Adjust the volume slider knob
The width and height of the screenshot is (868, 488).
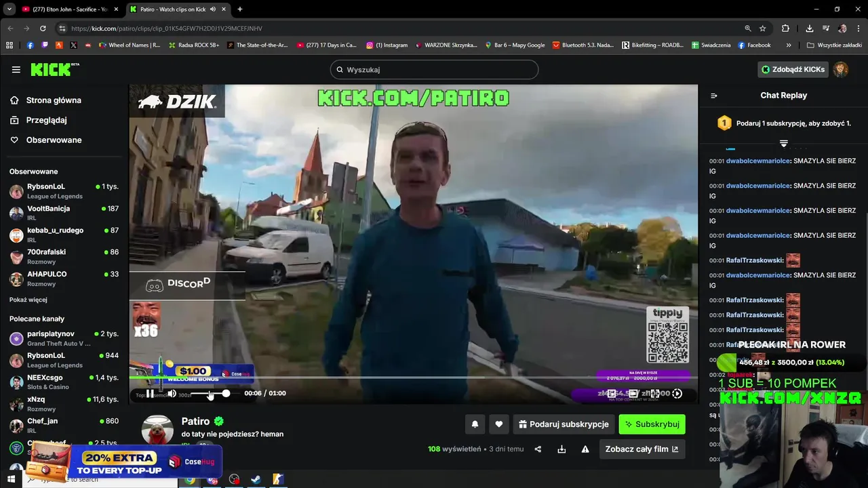click(226, 393)
